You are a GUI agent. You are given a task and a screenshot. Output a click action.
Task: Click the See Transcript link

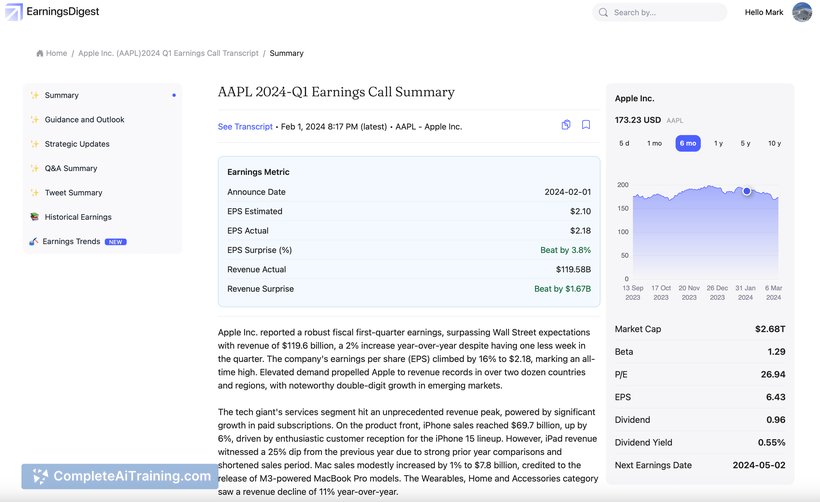(245, 127)
